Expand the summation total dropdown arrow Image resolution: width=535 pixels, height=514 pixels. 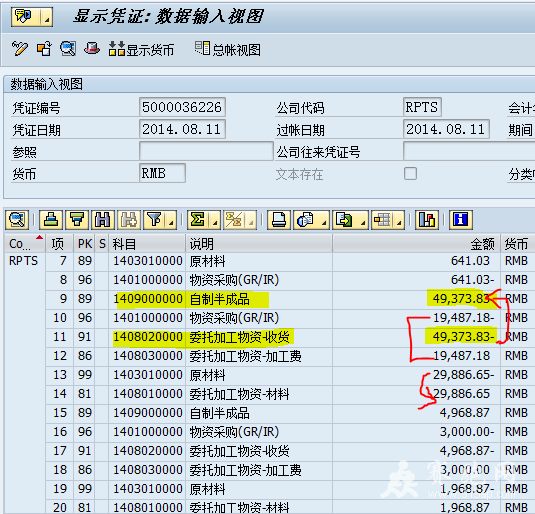215,220
